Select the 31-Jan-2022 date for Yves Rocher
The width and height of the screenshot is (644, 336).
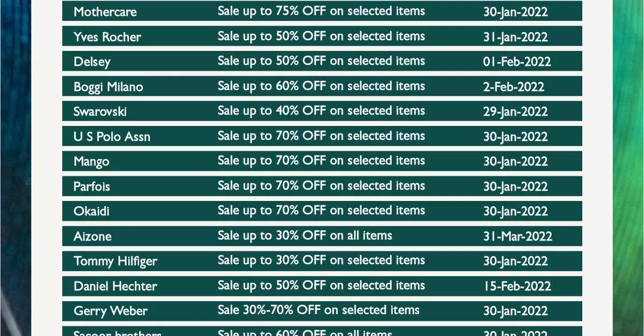coord(515,37)
